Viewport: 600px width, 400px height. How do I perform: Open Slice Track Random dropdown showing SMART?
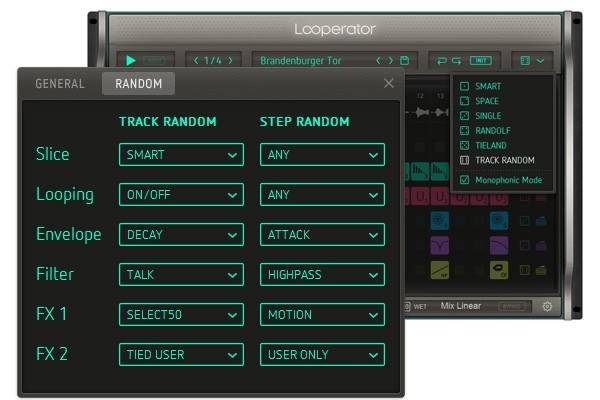coord(181,155)
